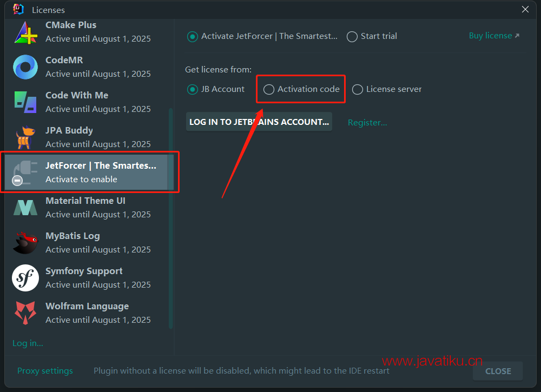Click the 'Get license from:' label
The height and width of the screenshot is (392, 541).
click(219, 70)
